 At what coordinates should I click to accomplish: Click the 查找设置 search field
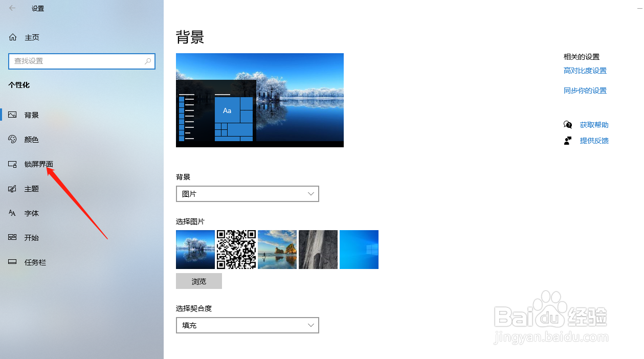(82, 61)
